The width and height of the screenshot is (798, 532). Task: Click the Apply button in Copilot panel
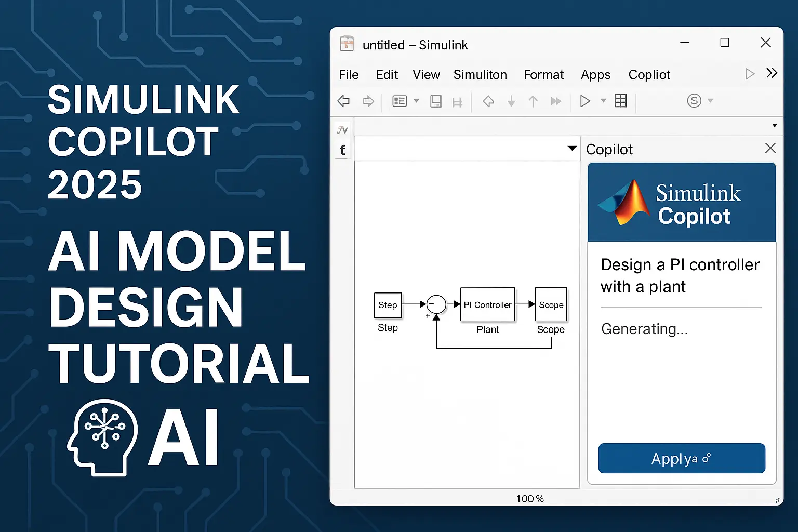(x=681, y=458)
